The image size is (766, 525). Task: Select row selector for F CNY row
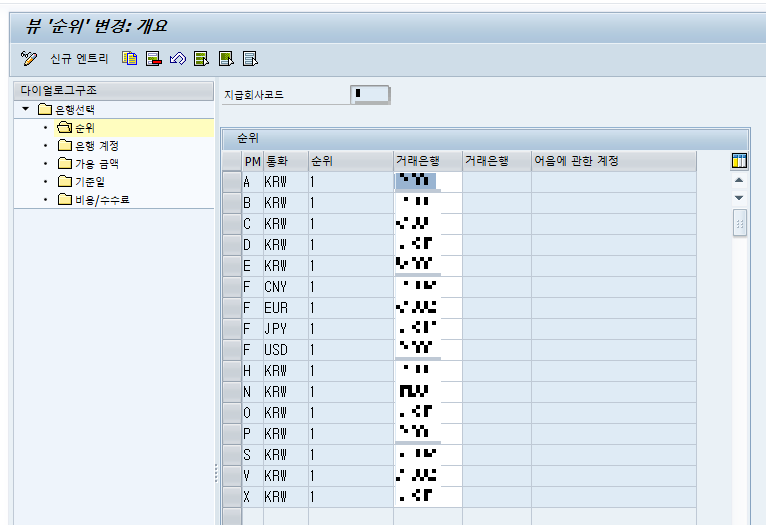(x=232, y=287)
